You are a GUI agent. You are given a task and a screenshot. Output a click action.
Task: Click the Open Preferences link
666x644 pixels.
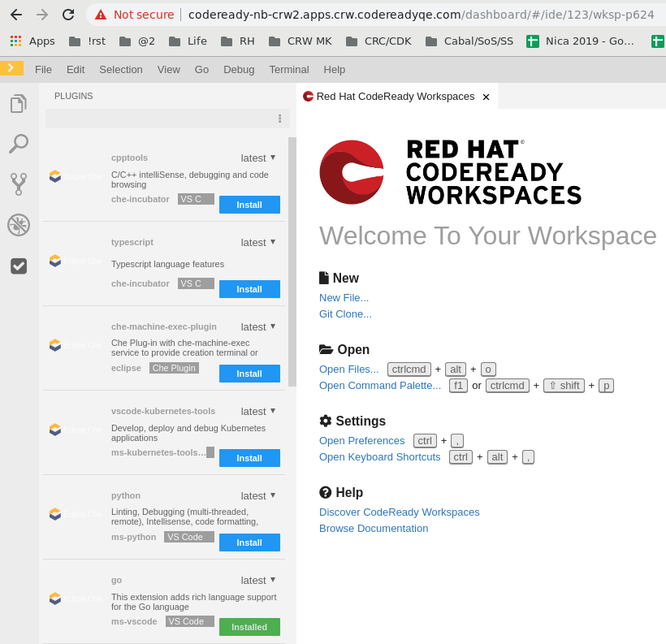[x=362, y=440]
